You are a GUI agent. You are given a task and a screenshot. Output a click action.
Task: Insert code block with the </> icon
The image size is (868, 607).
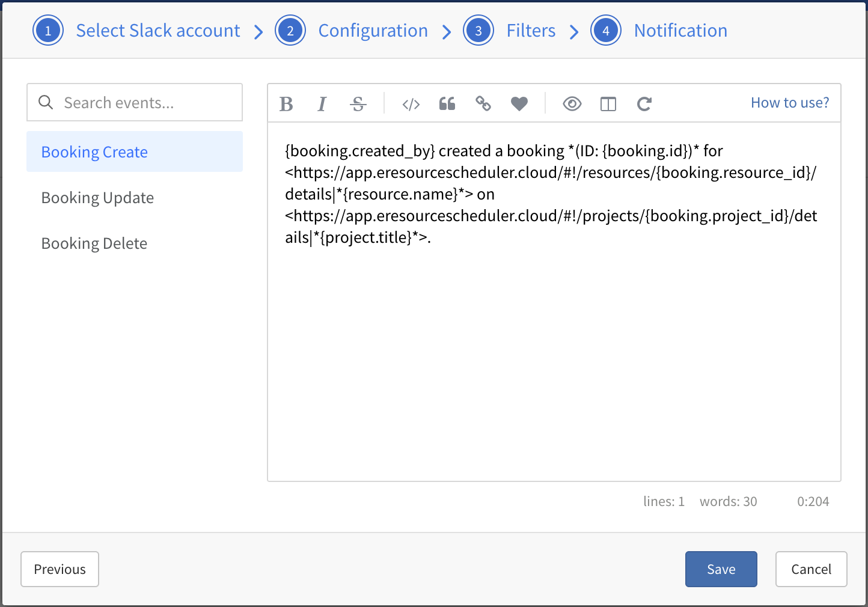coord(411,104)
